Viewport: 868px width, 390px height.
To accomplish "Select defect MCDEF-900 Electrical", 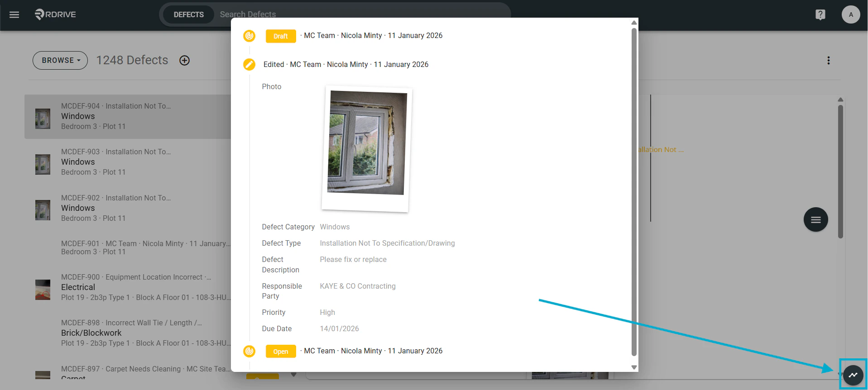I will click(128, 287).
